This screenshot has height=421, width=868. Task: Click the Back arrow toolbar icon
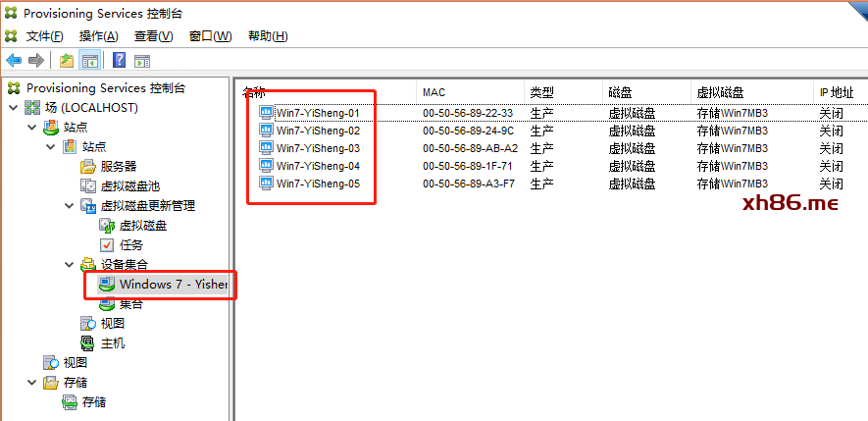(x=14, y=61)
